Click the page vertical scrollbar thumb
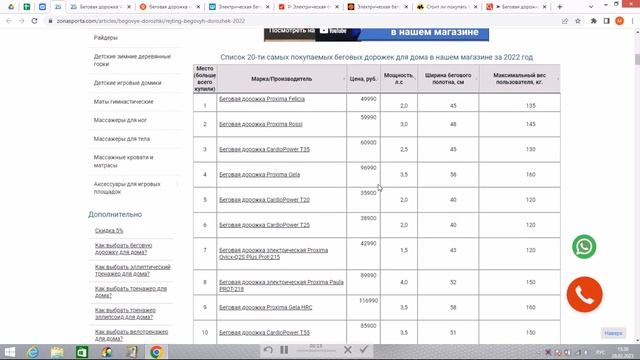The height and width of the screenshot is (360, 640). click(x=637, y=59)
